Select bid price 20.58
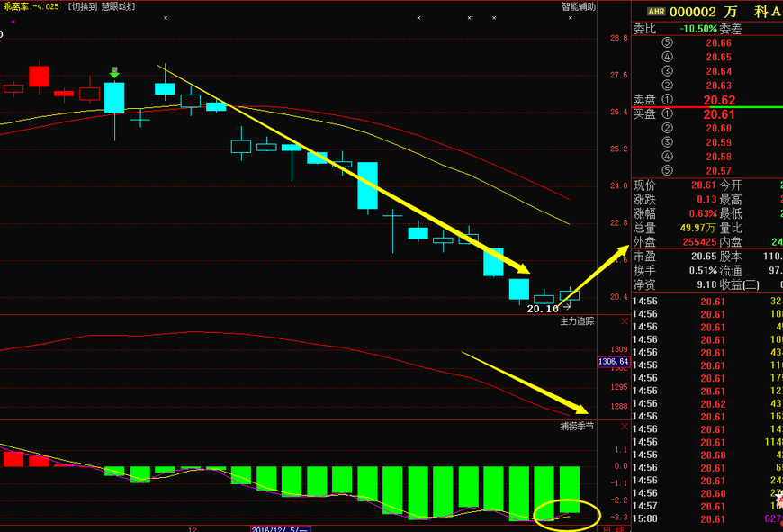Image resolution: width=783 pixels, height=532 pixels. coord(718,157)
